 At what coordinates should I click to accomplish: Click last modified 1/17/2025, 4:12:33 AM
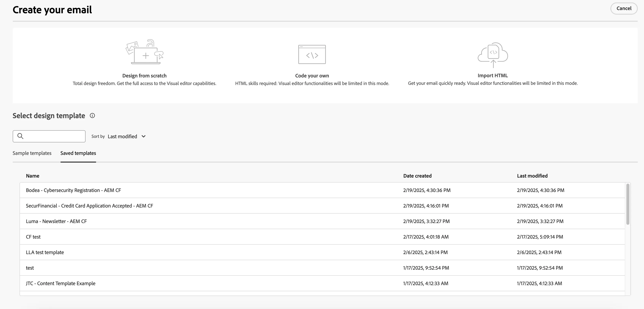click(x=540, y=283)
